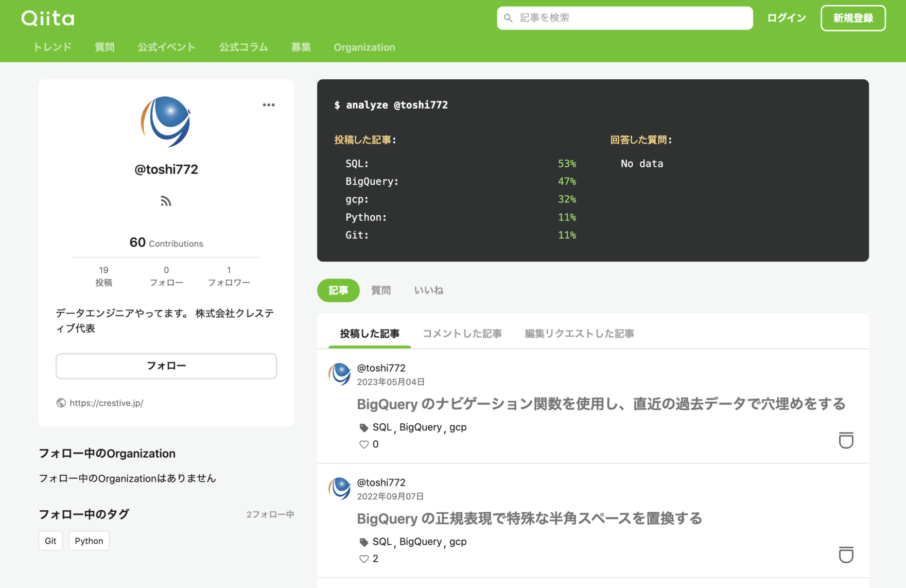Switch to the 質問 profile tab

[x=381, y=290]
